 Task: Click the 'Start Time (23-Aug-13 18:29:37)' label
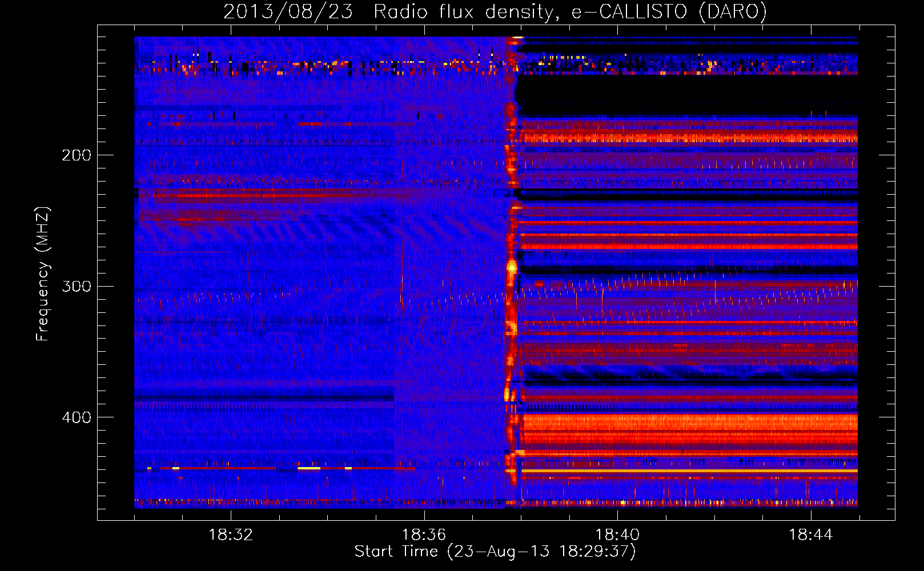pos(495,552)
